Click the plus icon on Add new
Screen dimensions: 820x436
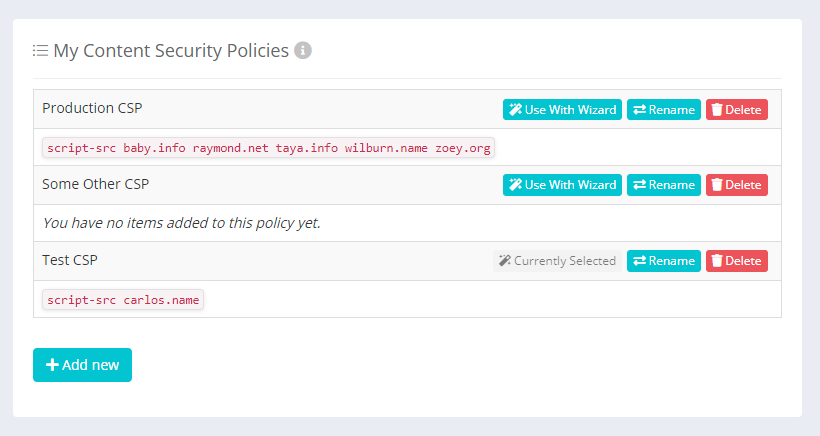pos(53,365)
